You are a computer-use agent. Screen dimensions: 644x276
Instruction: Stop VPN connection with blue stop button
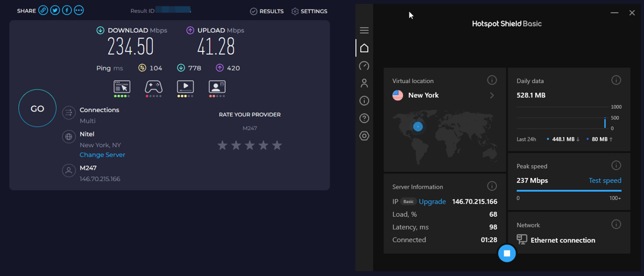[507, 253]
